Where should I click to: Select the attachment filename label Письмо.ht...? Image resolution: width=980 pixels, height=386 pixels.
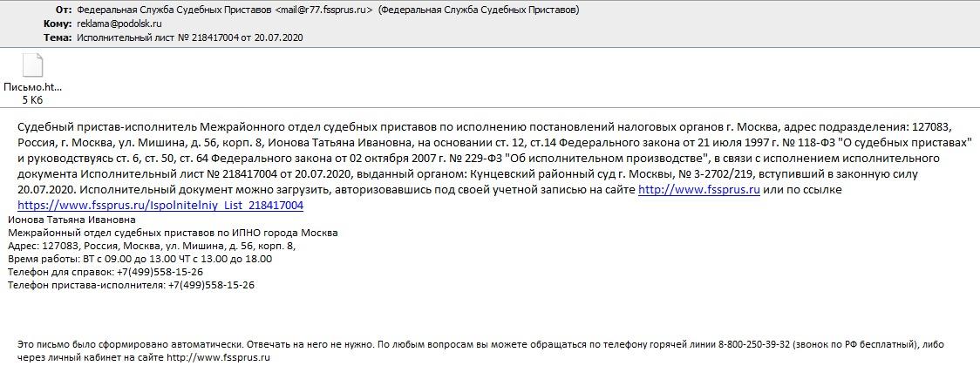[32, 88]
